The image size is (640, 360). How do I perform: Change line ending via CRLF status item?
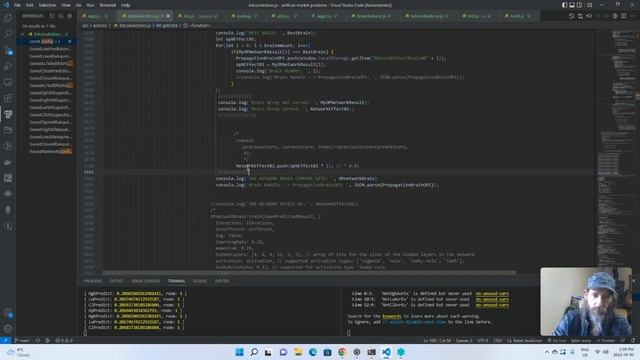pyautogui.click(x=498, y=340)
